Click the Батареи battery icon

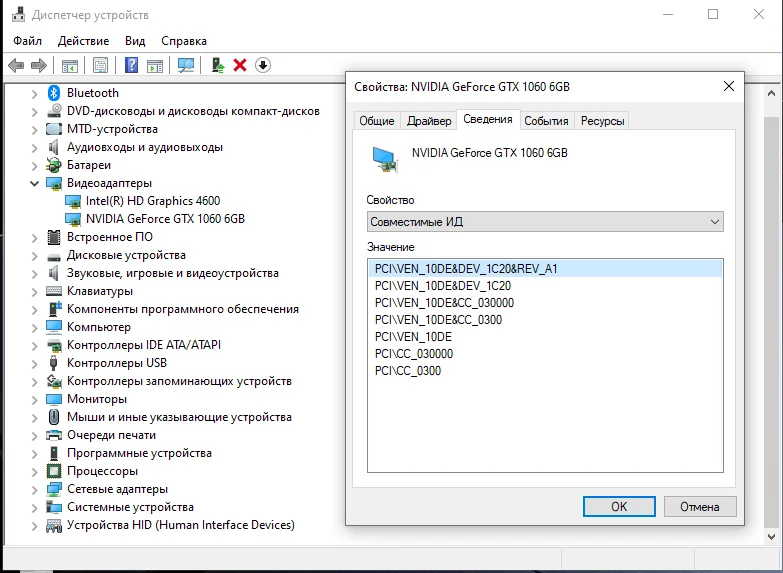[54, 165]
